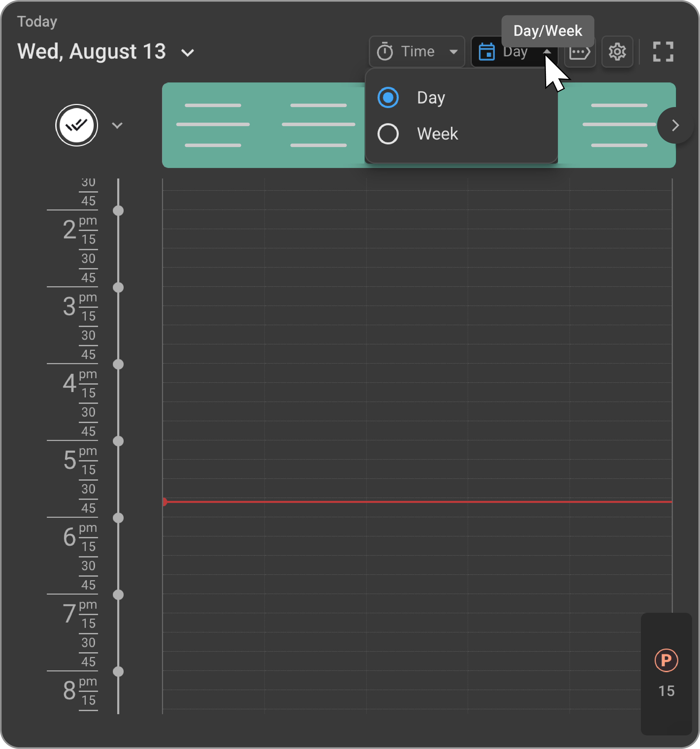Click the calendar icon on the Day view button

click(487, 52)
